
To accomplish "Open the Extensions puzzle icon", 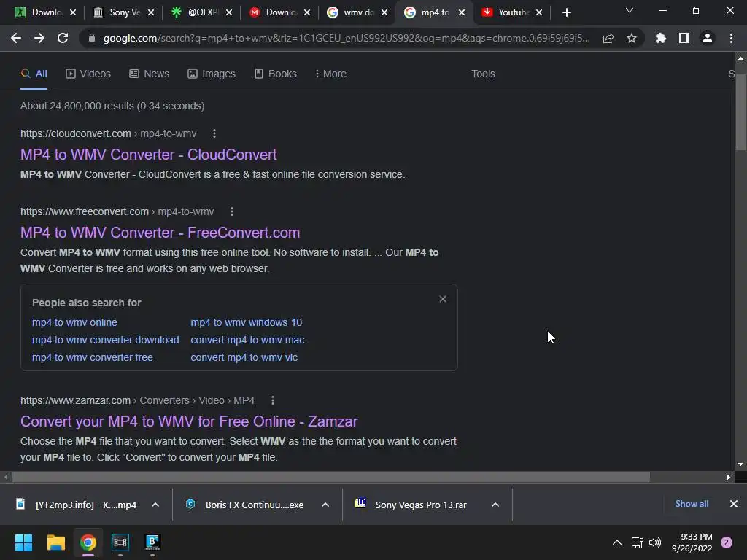I will click(660, 38).
